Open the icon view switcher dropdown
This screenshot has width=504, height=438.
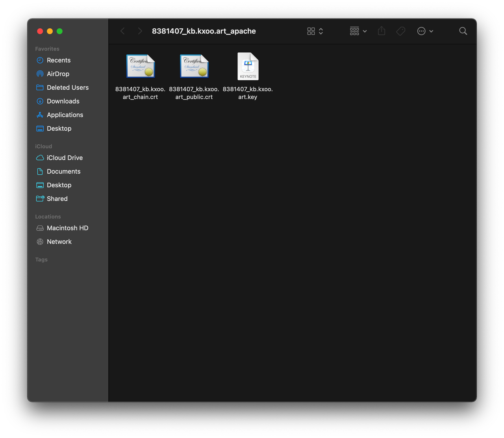click(315, 31)
